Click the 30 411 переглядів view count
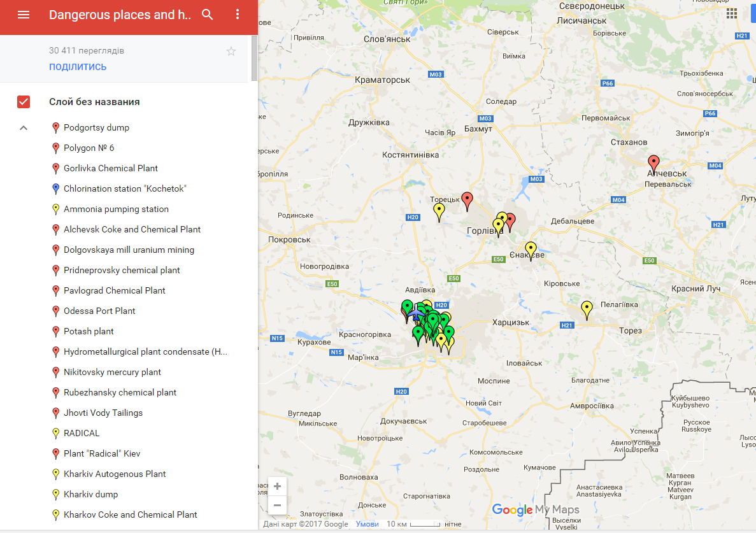Image resolution: width=756 pixels, height=533 pixels. tap(87, 50)
